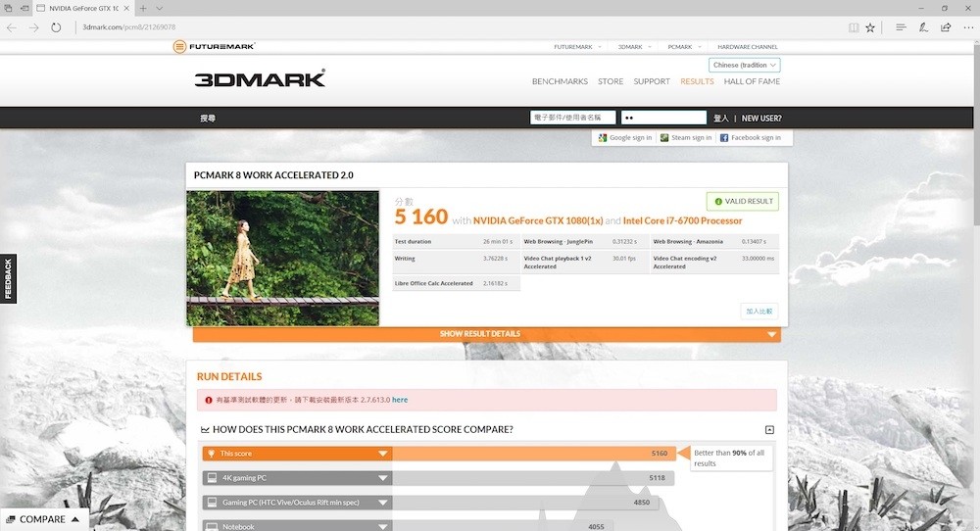
Task: Open a new tab with plus icon
Action: 142,8
